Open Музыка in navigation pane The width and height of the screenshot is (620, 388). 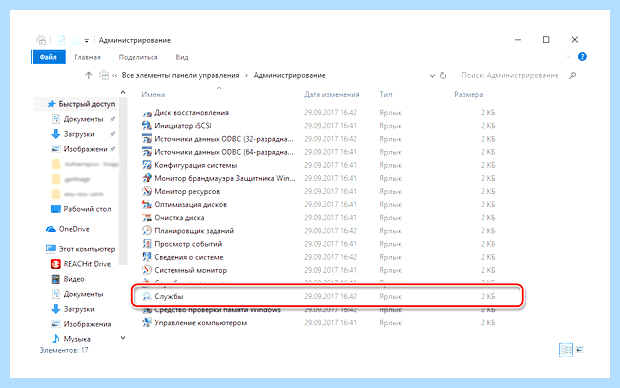[x=77, y=339]
